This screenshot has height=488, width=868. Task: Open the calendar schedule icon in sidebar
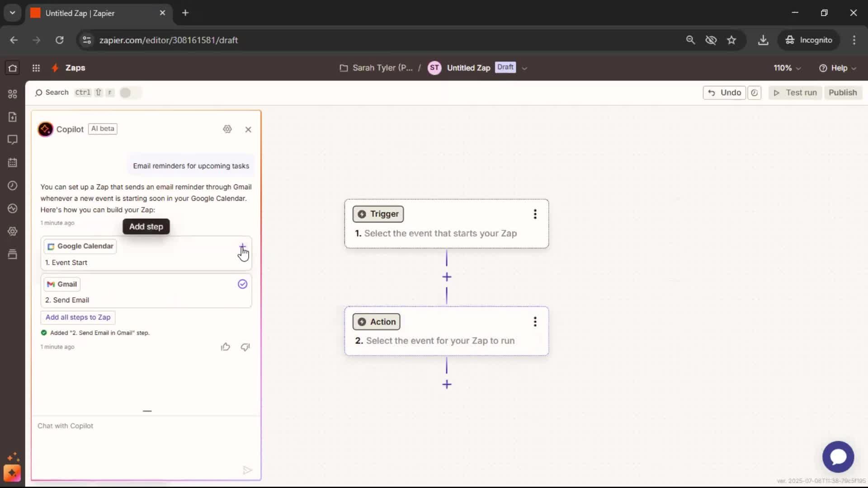[13, 163]
